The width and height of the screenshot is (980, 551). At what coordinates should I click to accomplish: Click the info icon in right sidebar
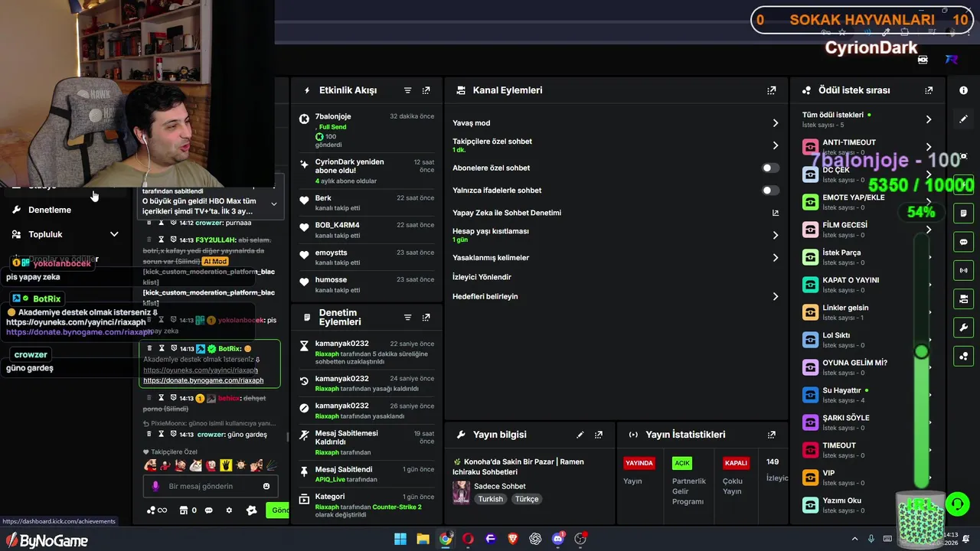pos(964,90)
